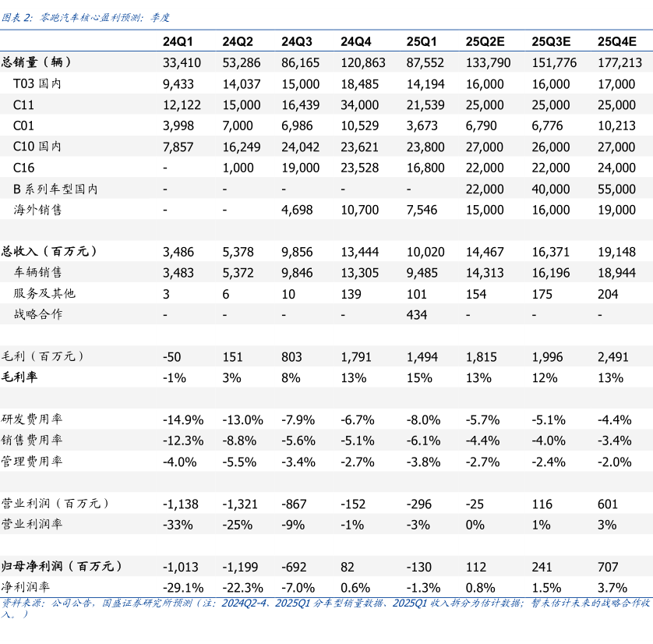Select the 研发费用率 row label
The height and width of the screenshot is (644, 653).
click(x=32, y=419)
